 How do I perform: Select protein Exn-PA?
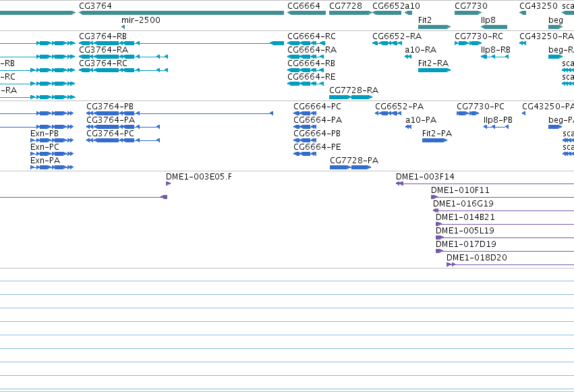(x=52, y=167)
